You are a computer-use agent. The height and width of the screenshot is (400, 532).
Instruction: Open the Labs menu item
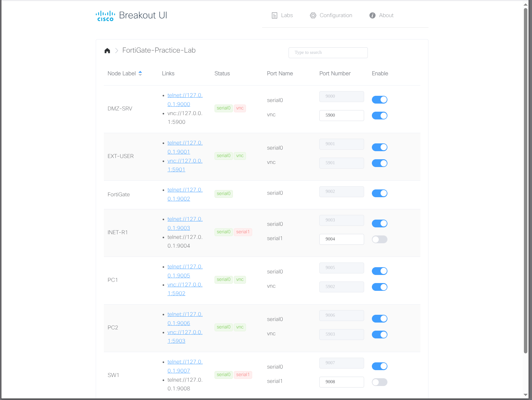click(x=282, y=16)
